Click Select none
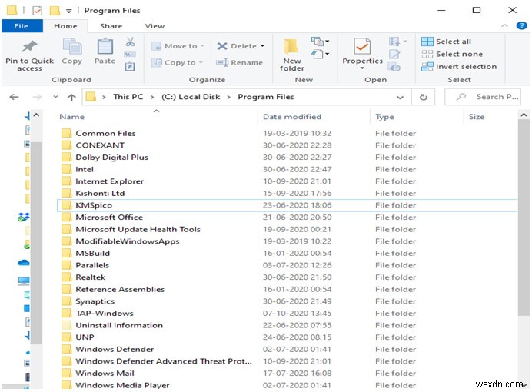The width and height of the screenshot is (532, 392). 451,55
